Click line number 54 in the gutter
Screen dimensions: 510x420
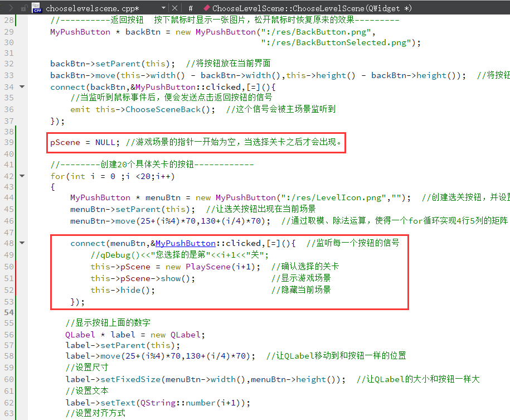click(x=9, y=312)
